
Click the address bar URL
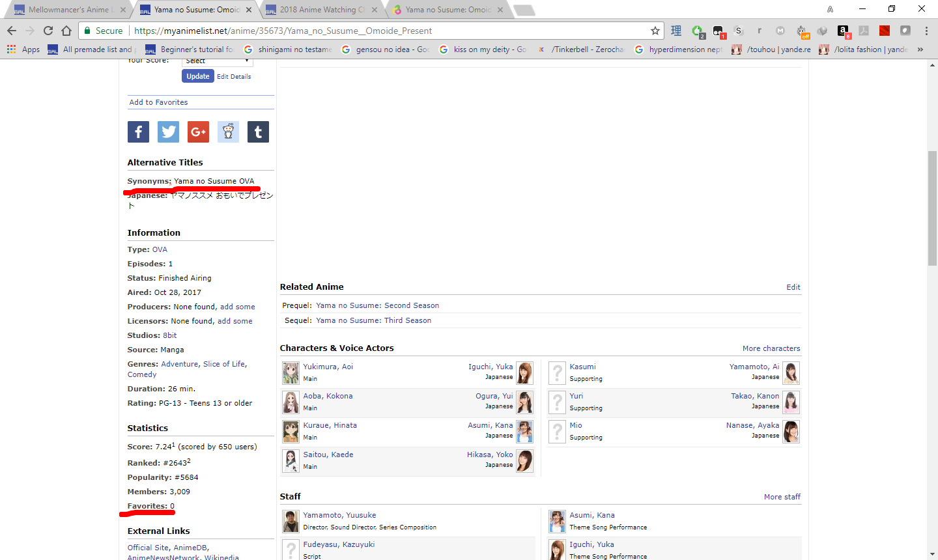point(283,31)
